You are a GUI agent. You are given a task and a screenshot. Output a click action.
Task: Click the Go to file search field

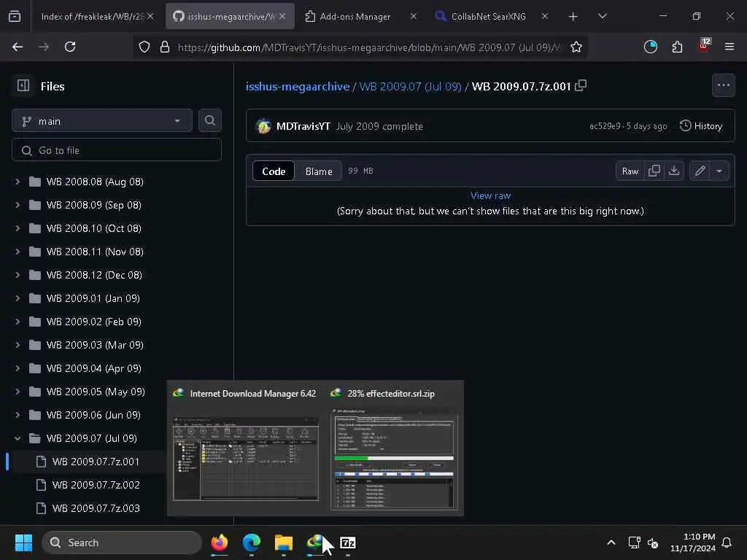coord(117,150)
